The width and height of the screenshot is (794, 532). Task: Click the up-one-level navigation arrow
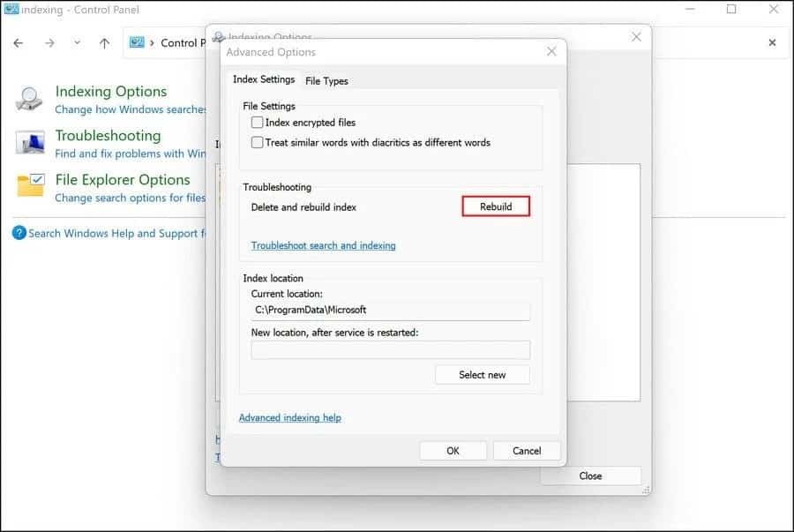[103, 41]
